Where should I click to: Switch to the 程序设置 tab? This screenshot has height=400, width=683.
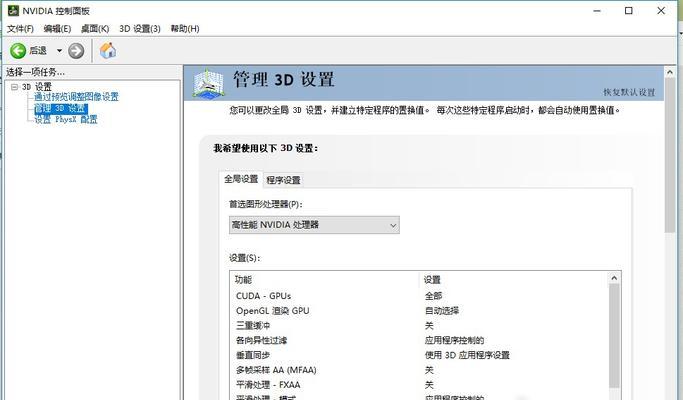[283, 180]
